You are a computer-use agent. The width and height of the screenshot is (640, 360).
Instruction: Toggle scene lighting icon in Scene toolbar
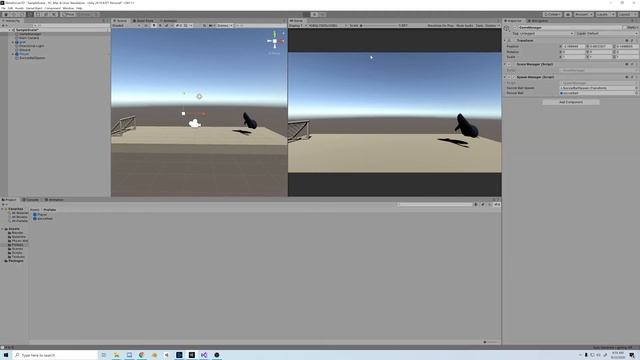click(154, 25)
